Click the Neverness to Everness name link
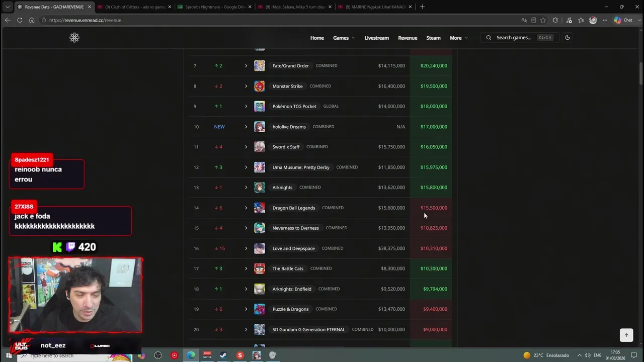This screenshot has height=362, width=644. pos(295,228)
